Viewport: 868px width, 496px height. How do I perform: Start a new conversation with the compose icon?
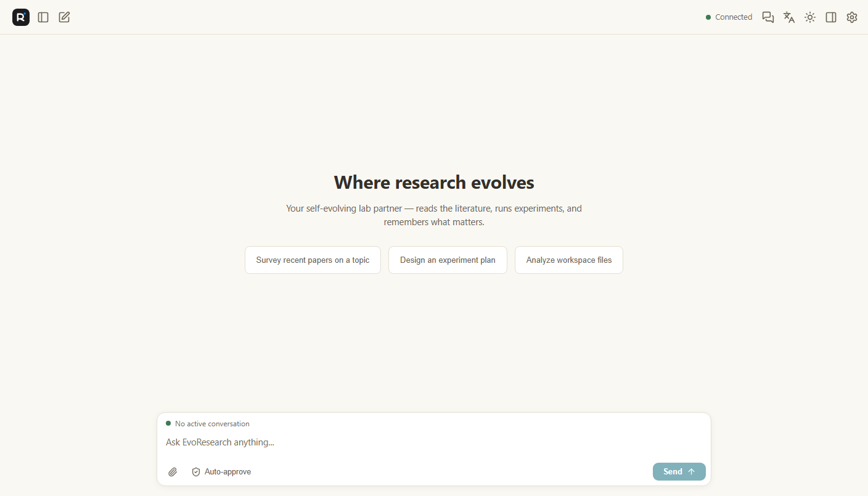click(64, 17)
